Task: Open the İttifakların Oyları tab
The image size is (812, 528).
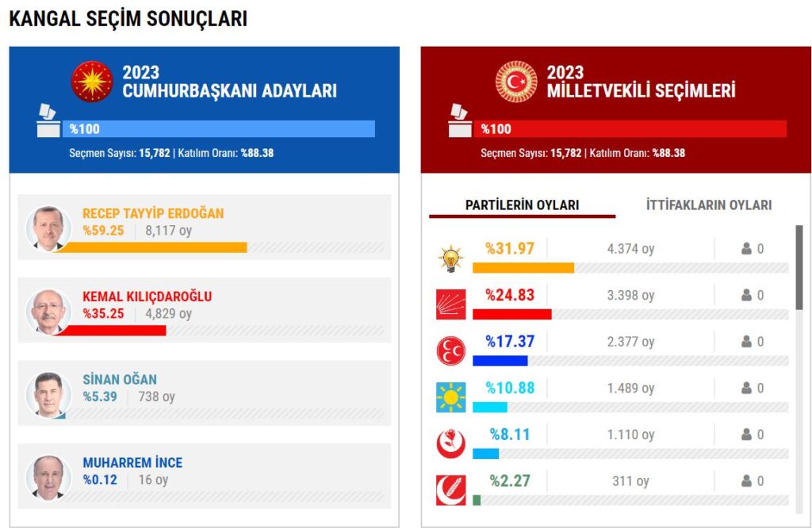Action: [x=708, y=205]
